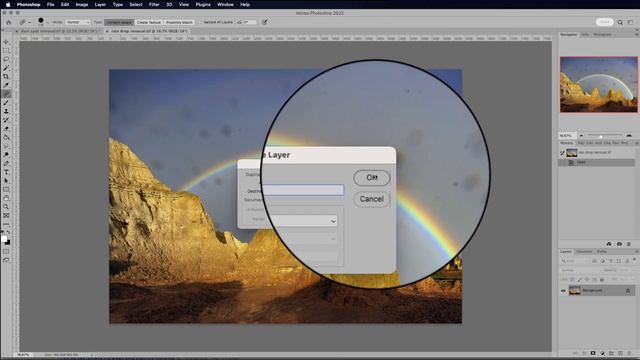640x360 pixels.
Task: Click the search icon at top right
Action: (x=620, y=22)
